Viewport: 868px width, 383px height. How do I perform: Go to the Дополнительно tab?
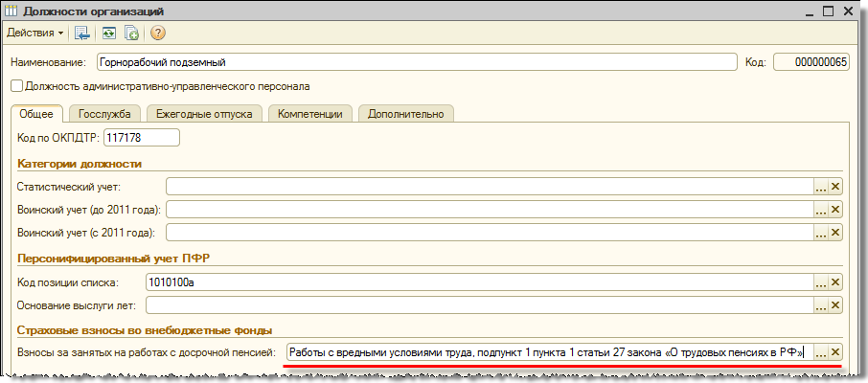pyautogui.click(x=406, y=114)
